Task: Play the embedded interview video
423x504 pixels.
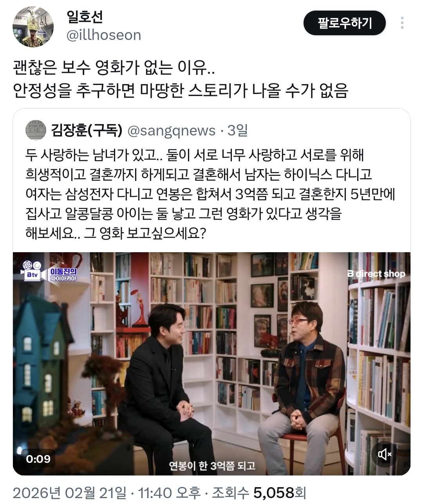Action: tap(211, 363)
